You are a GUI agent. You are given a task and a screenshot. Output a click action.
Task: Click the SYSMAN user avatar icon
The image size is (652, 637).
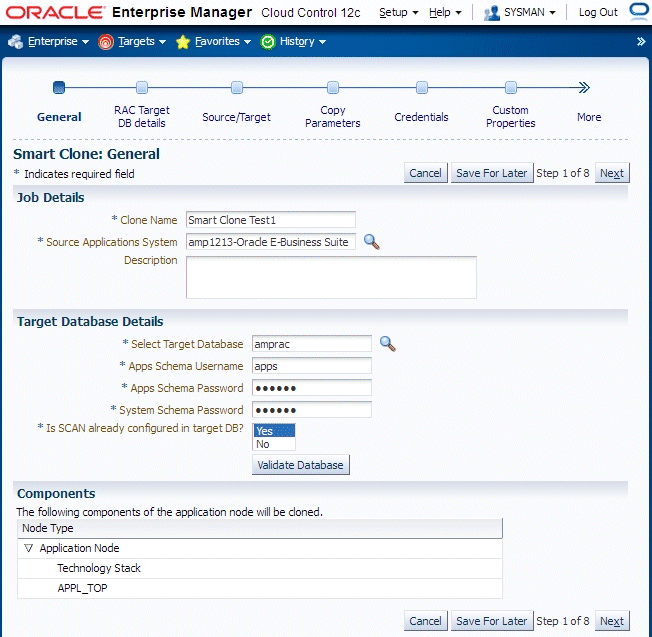pos(492,13)
